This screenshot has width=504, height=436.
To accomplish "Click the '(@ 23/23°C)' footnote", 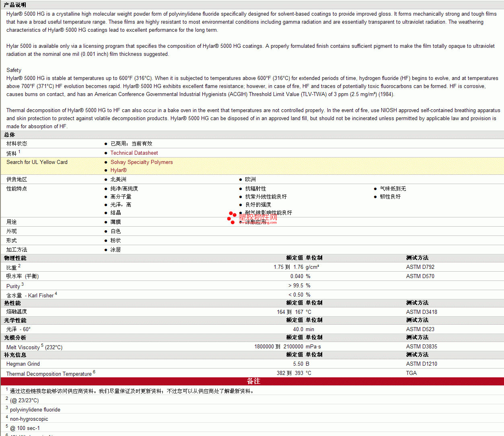I will (25, 400).
